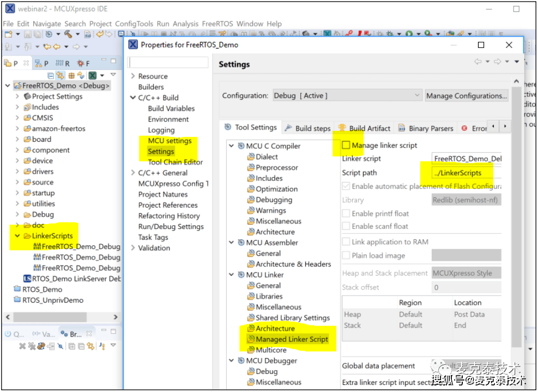Collapse the C/C++ Build tree node
The height and width of the screenshot is (392, 538).
(133, 98)
